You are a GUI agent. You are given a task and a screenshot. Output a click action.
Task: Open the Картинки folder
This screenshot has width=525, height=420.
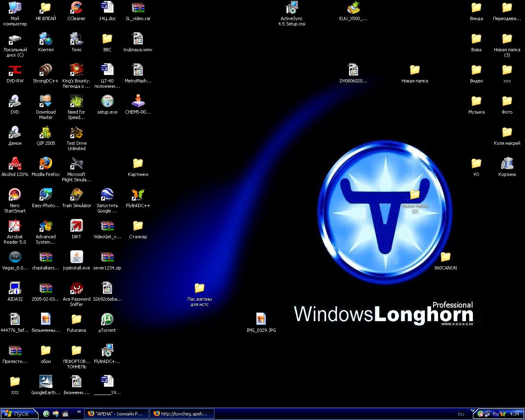click(138, 167)
